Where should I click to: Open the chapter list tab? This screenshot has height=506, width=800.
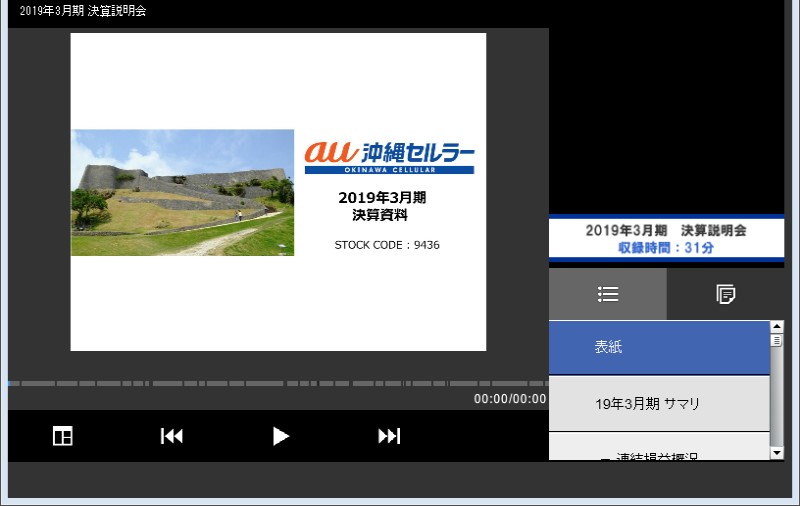608,294
